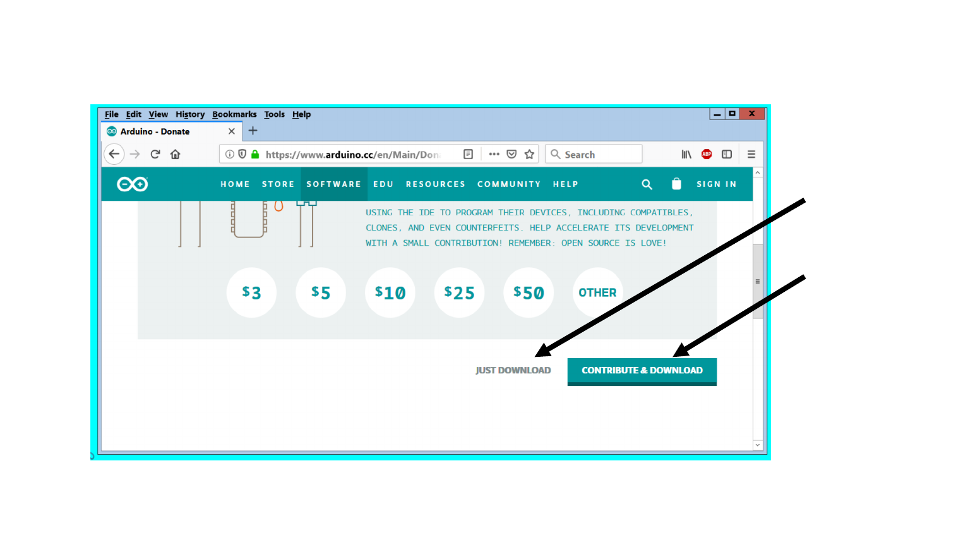The height and width of the screenshot is (552, 980).
Task: Reload the current page
Action: tap(155, 154)
